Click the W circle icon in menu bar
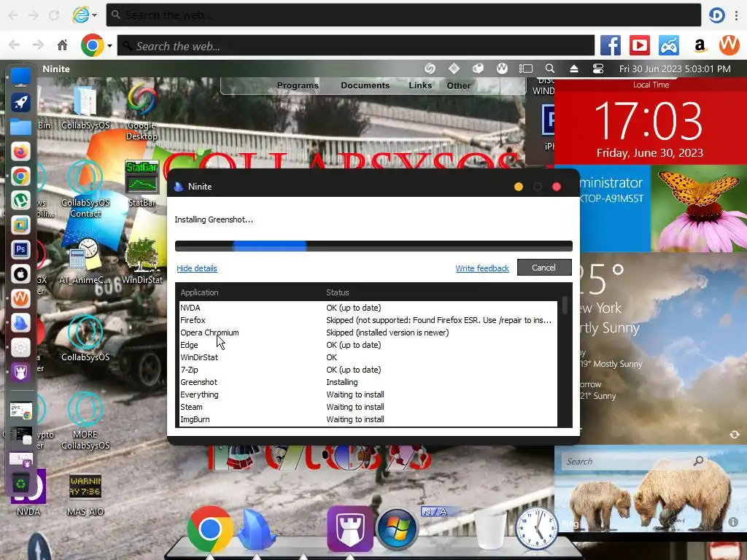 [502, 69]
